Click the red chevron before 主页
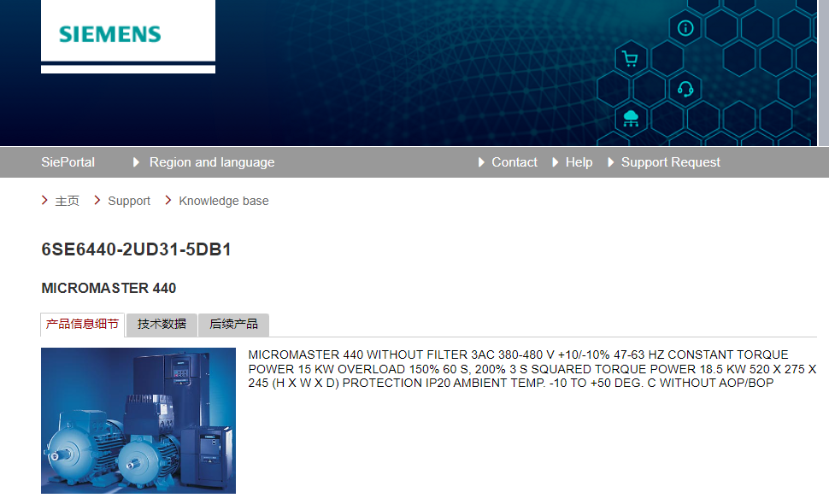The width and height of the screenshot is (829, 504). (44, 201)
